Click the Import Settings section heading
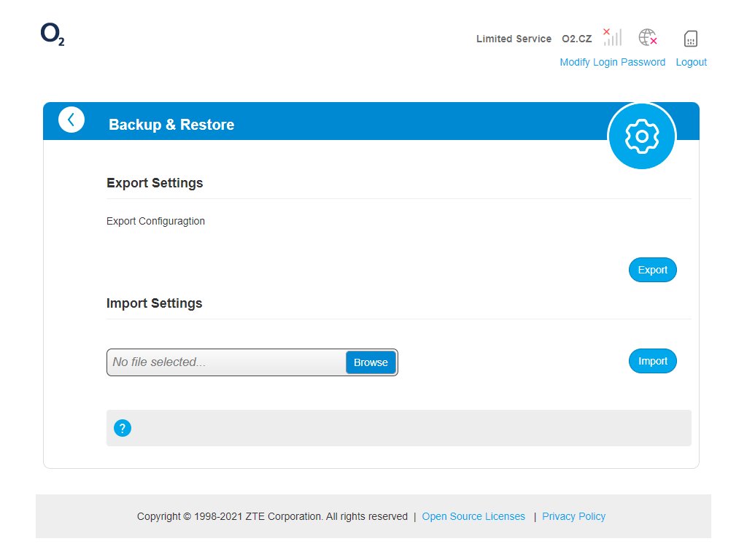 coord(154,303)
